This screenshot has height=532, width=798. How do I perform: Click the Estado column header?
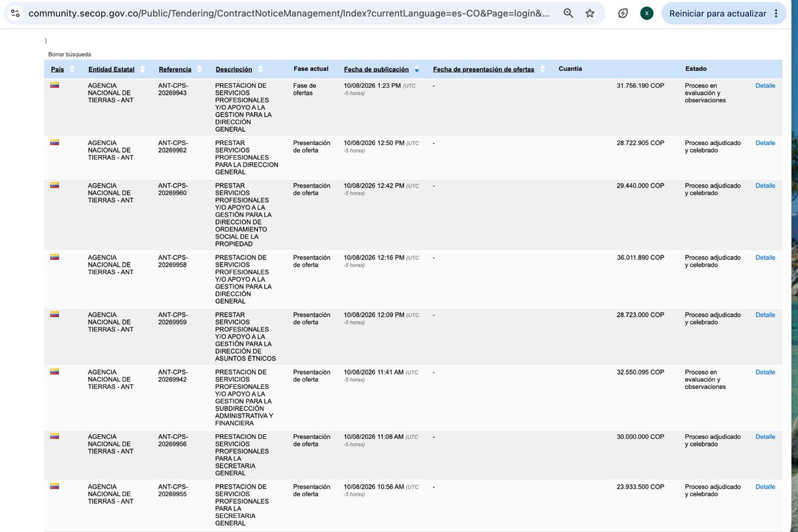(x=696, y=68)
